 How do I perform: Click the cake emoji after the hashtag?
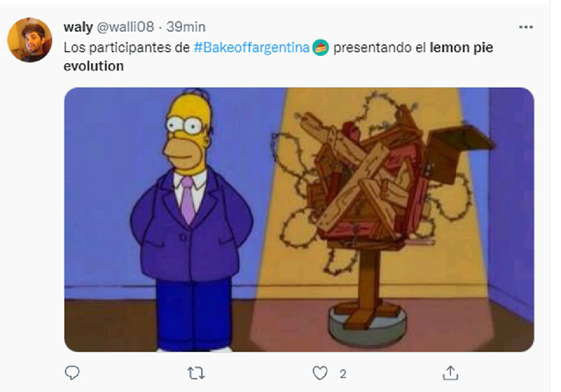[x=321, y=48]
